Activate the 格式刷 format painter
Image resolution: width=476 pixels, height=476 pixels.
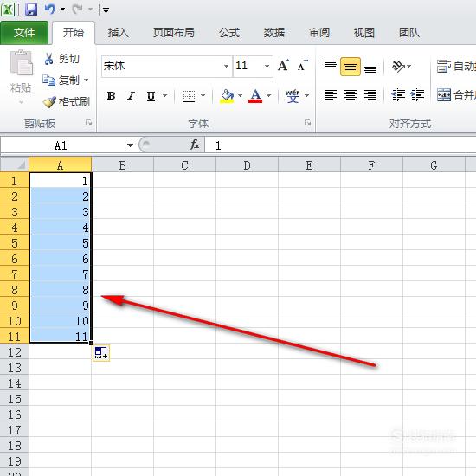tap(66, 102)
